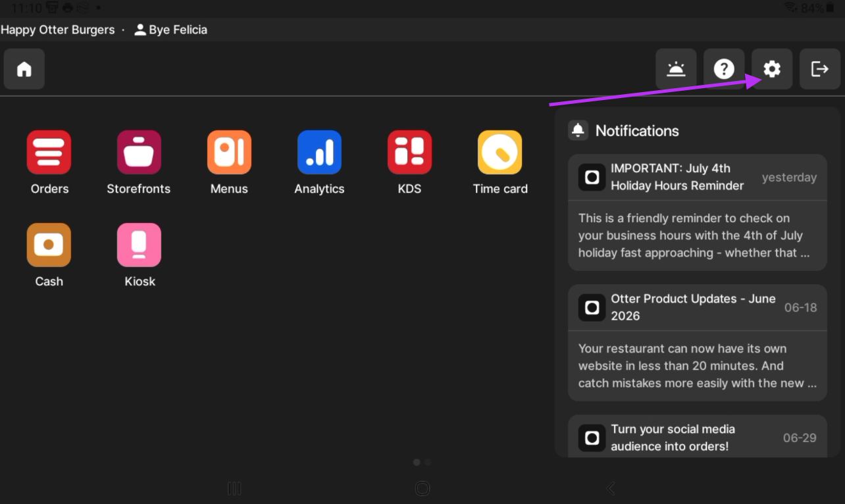Tap the Android recent apps button
Viewport: 845px width, 504px height.
(x=234, y=488)
